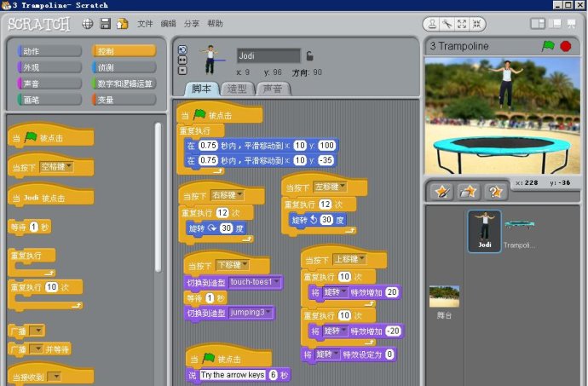This screenshot has height=386, width=588.
Task: Paint a new sprite button
Action: pyautogui.click(x=441, y=192)
